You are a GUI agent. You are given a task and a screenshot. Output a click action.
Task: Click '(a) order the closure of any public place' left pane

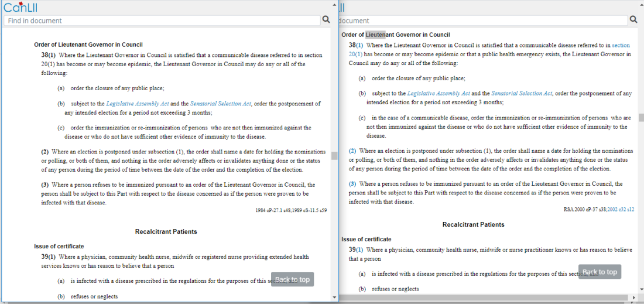pyautogui.click(x=111, y=88)
